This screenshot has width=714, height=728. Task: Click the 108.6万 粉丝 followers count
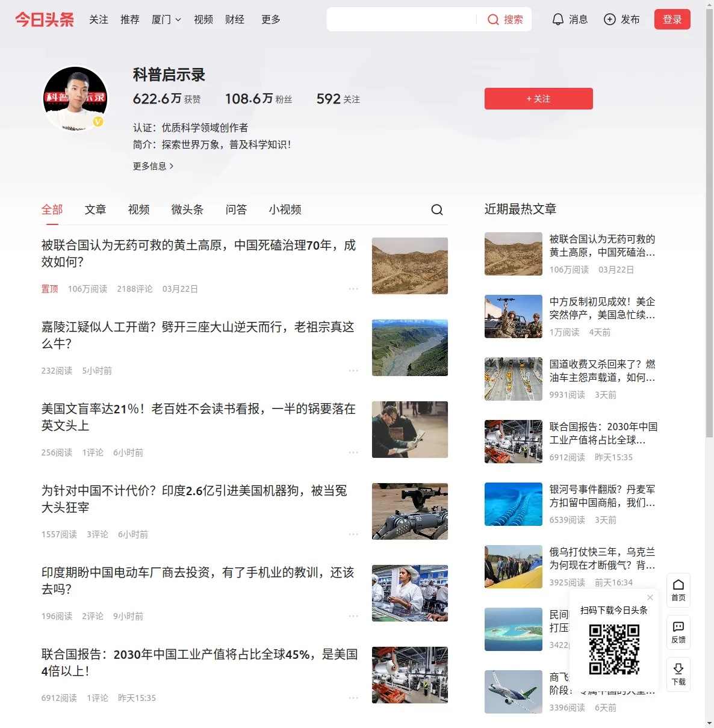(259, 99)
